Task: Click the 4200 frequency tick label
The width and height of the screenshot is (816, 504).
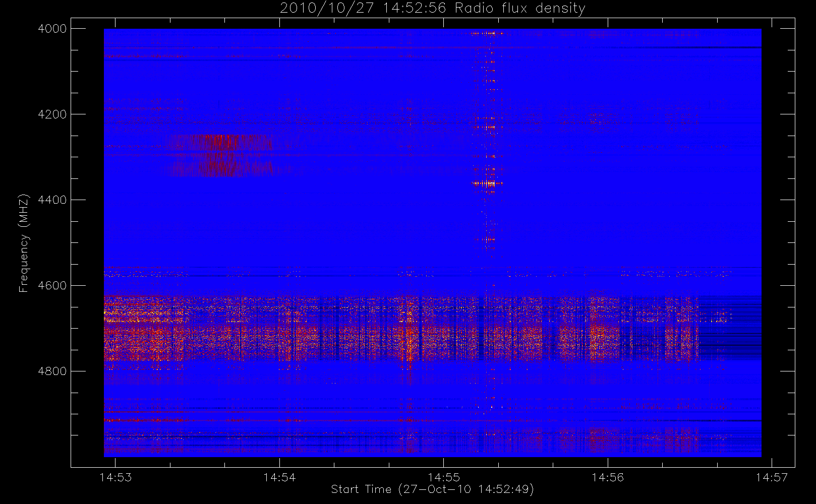Action: (52, 114)
